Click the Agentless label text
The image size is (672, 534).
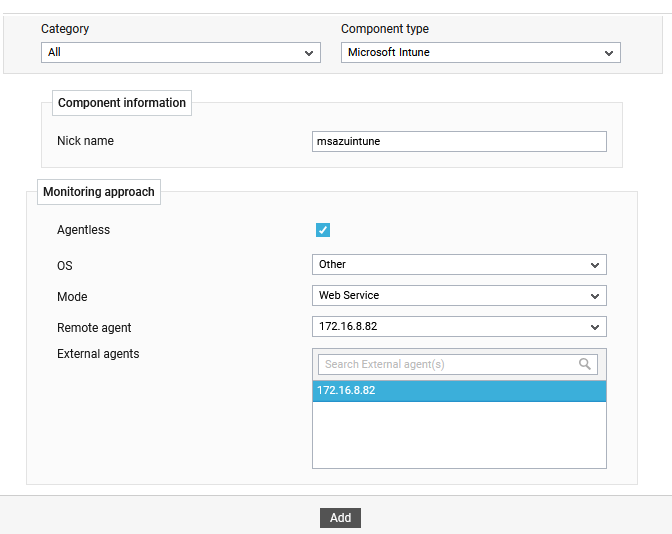coord(84,230)
